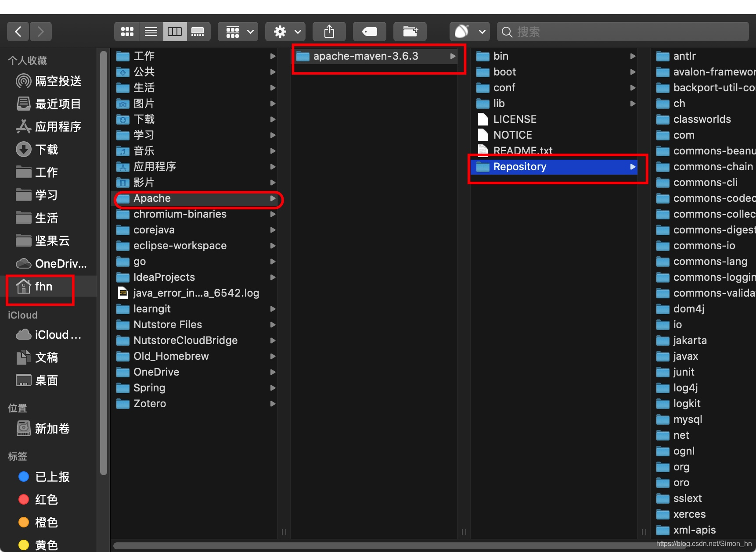Filter by the blue 已上报 tag
The image size is (756, 552).
coord(49,477)
